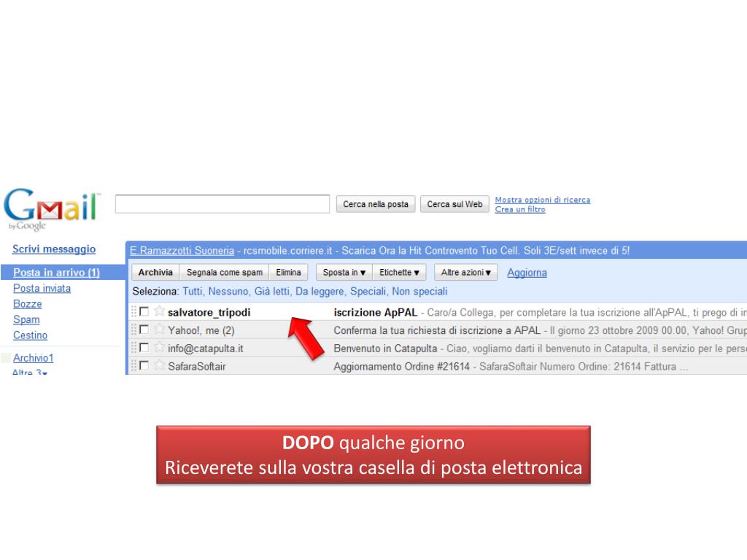
Task: Click Cerca sul Web button
Action: point(454,204)
